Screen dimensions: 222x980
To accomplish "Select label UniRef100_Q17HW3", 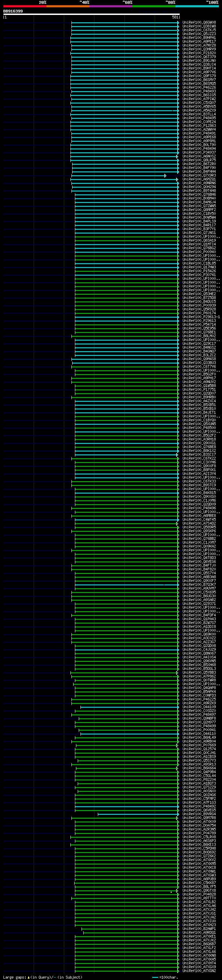I will click(x=199, y=267).
